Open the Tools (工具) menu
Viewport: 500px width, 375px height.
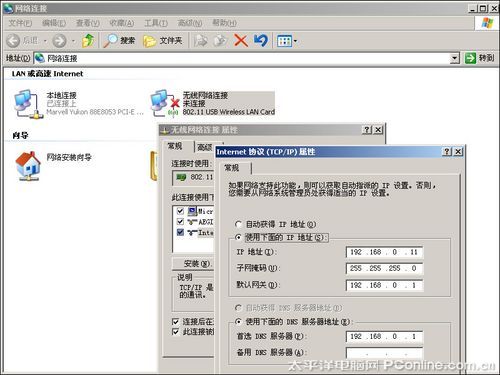coord(156,23)
